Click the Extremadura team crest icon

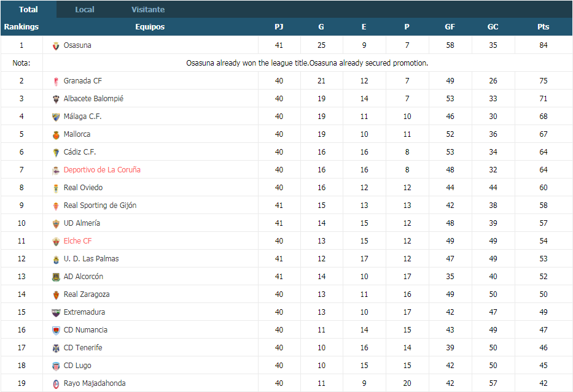click(x=56, y=312)
